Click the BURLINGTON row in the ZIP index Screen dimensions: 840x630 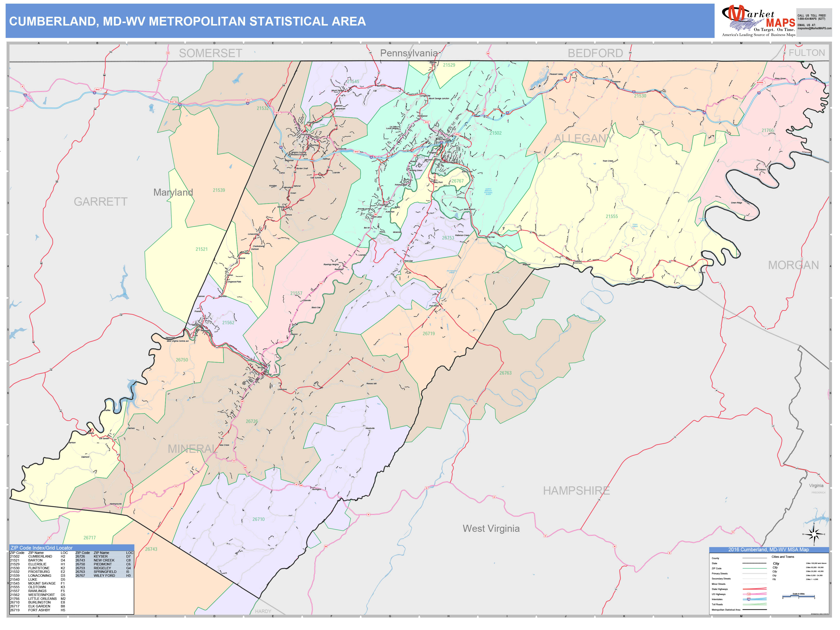click(38, 602)
